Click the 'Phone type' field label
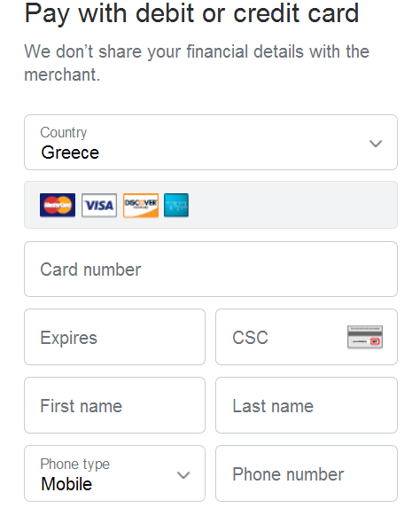420x508 pixels. point(74,464)
